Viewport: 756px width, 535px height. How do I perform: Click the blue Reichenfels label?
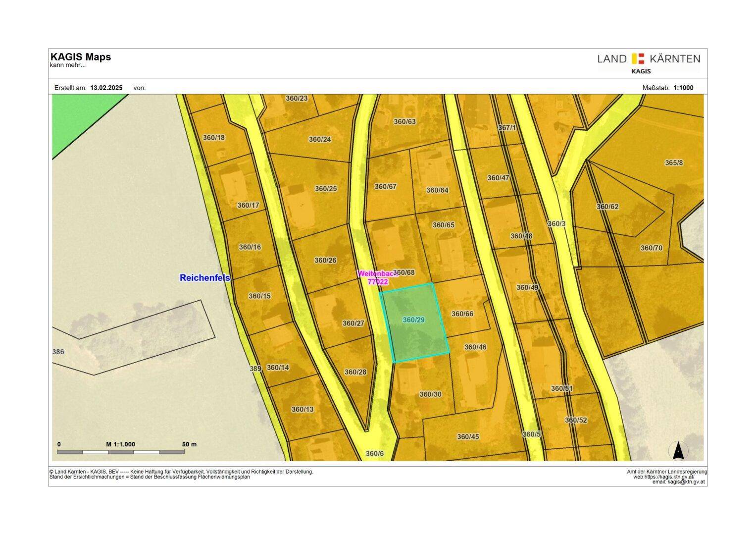pyautogui.click(x=205, y=278)
